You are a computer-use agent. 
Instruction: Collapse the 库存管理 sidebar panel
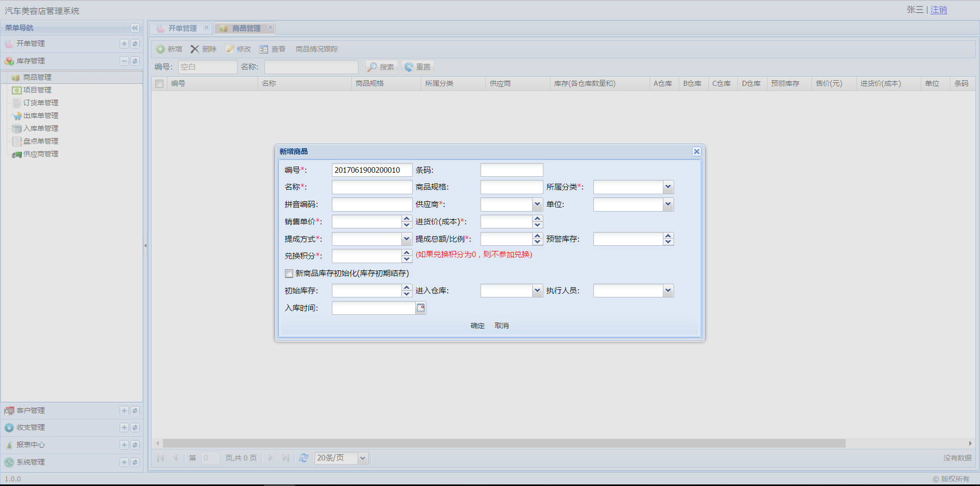click(124, 61)
